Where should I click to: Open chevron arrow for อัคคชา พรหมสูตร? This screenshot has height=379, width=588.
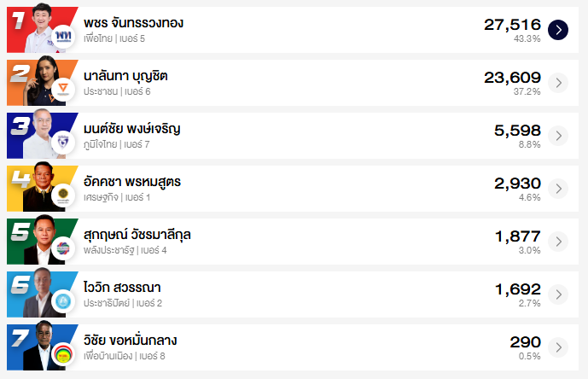click(557, 189)
